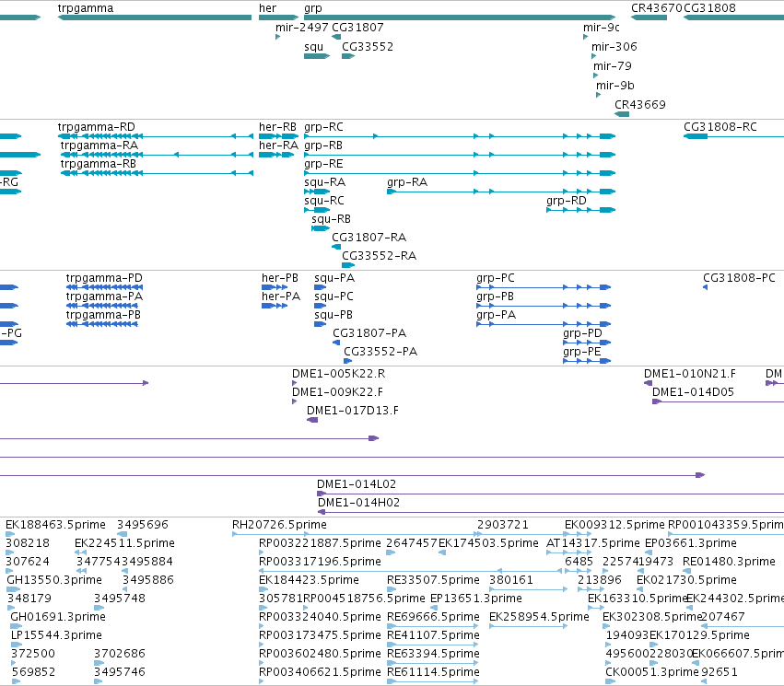784x686 pixels.
Task: Click DME1-010N21.F clone
Action: (x=648, y=383)
